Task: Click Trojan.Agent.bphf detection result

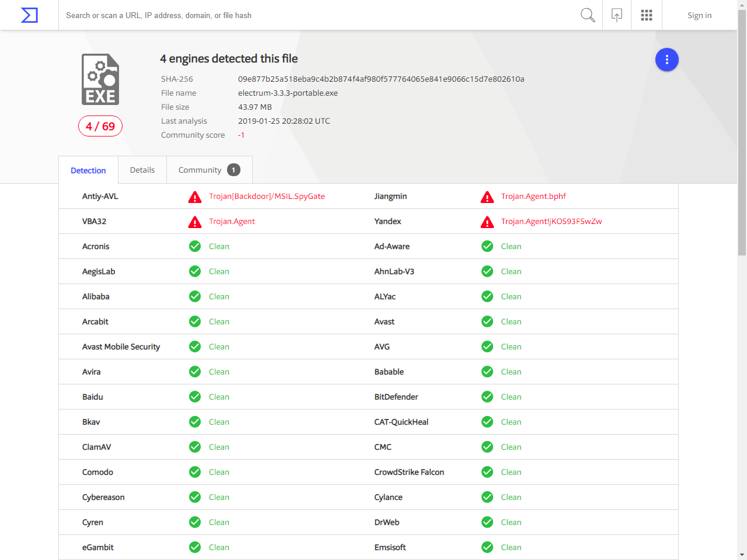Action: pyautogui.click(x=533, y=196)
